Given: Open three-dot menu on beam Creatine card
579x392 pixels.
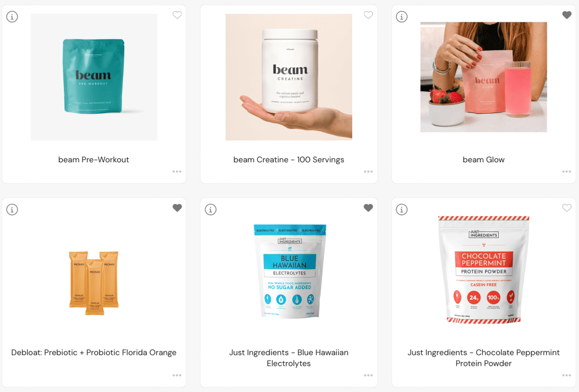Looking at the screenshot, I should 368,171.
